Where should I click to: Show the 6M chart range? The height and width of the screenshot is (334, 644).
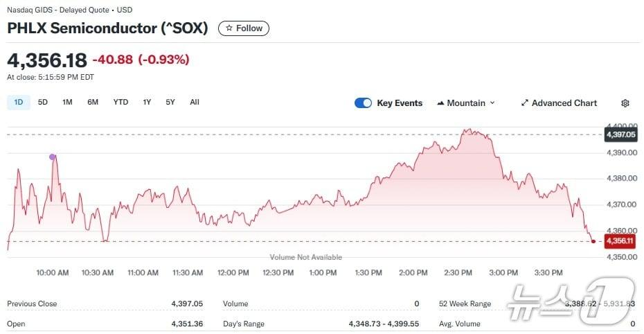[93, 103]
